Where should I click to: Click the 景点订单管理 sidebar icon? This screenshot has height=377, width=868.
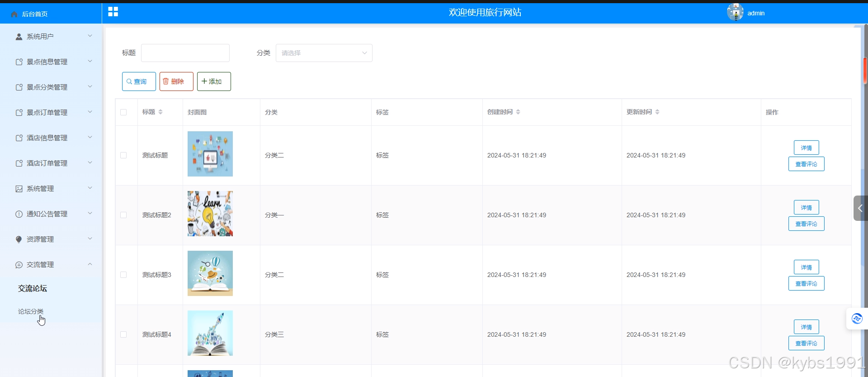(19, 113)
